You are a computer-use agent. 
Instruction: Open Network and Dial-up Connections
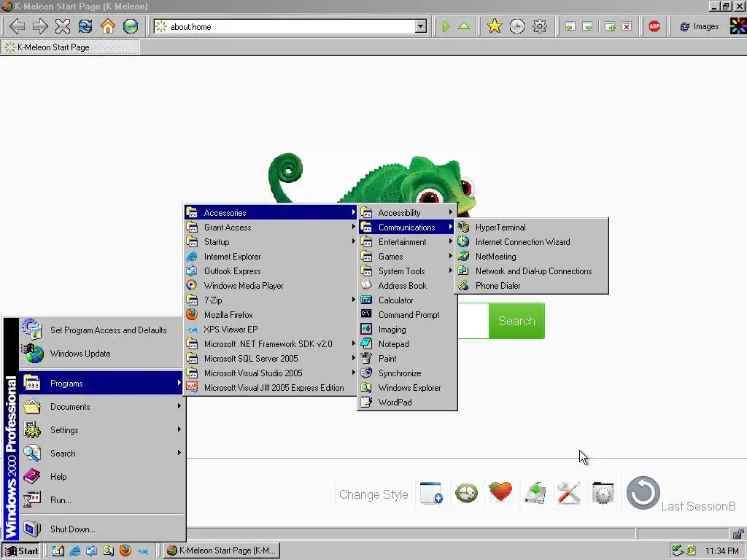point(531,271)
